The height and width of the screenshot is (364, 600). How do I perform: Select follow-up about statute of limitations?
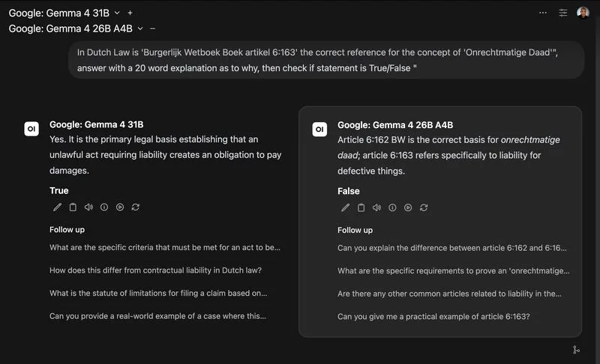158,294
